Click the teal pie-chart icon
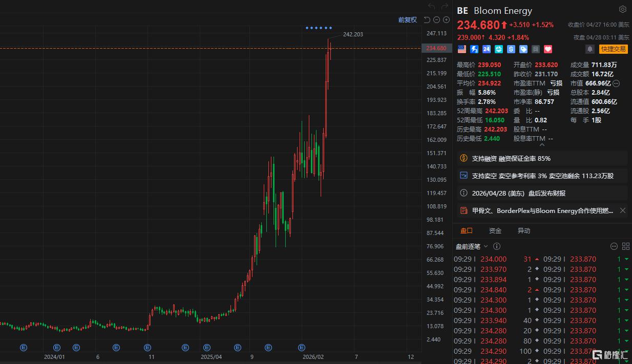 (499, 49)
